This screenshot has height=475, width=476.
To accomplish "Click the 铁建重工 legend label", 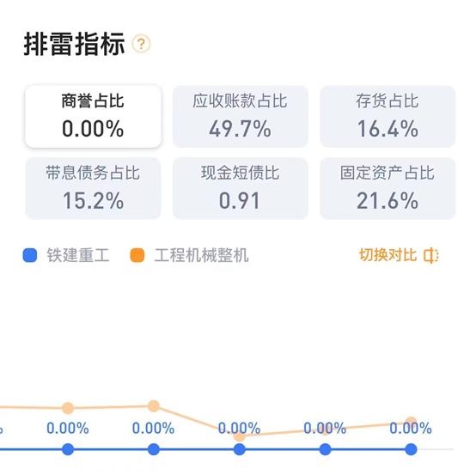I will (x=77, y=255).
